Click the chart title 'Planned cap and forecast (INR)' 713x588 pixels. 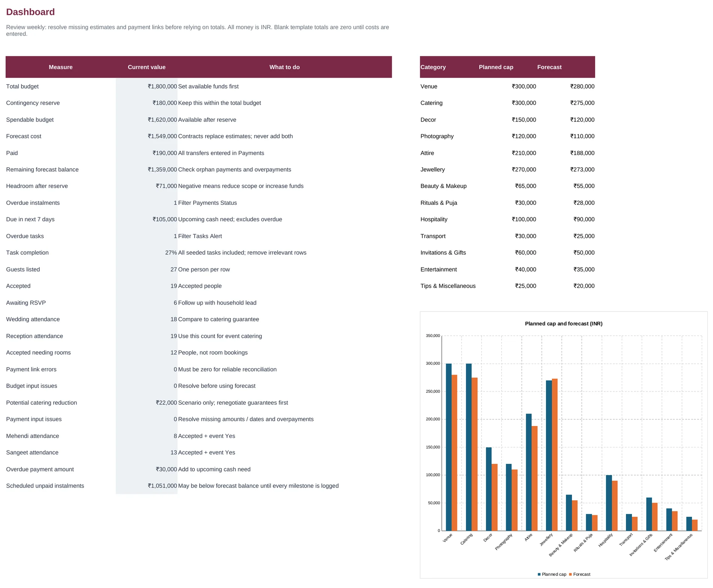tap(564, 324)
